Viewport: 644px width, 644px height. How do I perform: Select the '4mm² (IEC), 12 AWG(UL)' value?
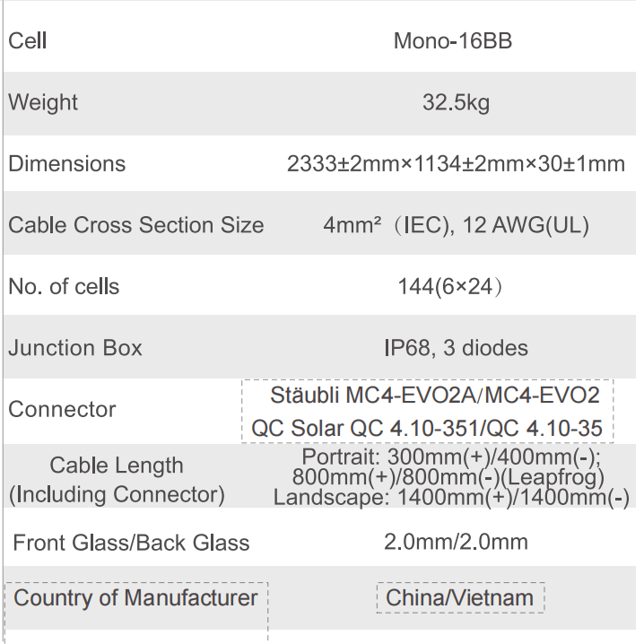tap(456, 225)
